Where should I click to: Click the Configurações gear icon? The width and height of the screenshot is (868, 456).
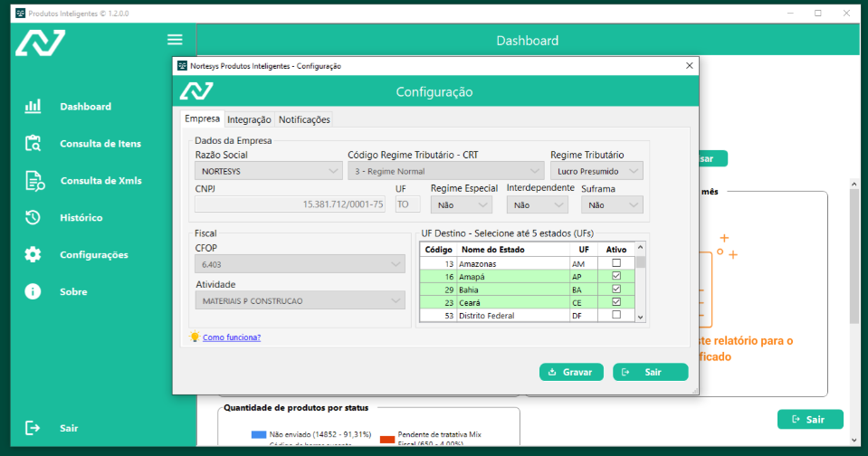click(x=33, y=254)
